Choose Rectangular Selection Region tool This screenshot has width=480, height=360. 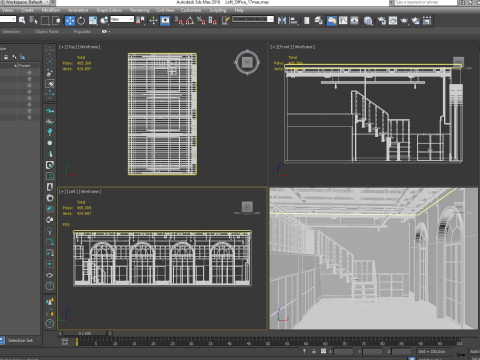point(45,21)
